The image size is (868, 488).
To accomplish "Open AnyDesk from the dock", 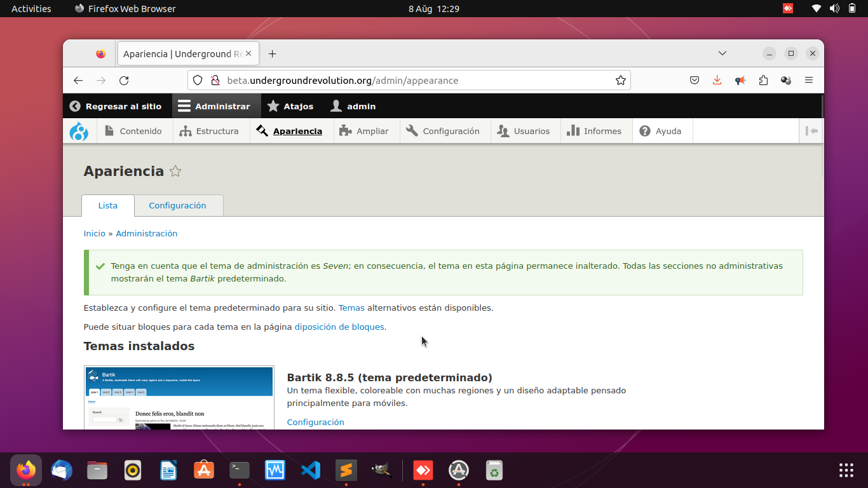I will point(423,470).
